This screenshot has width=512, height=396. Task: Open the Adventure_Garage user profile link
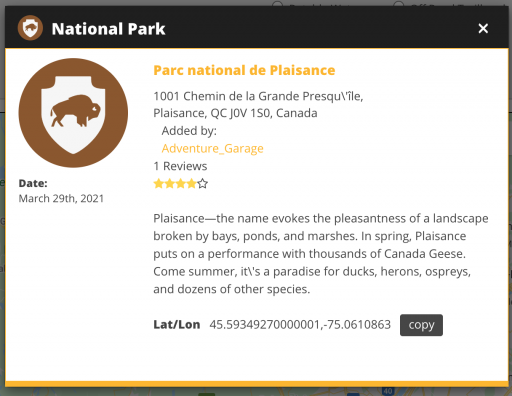pos(212,148)
